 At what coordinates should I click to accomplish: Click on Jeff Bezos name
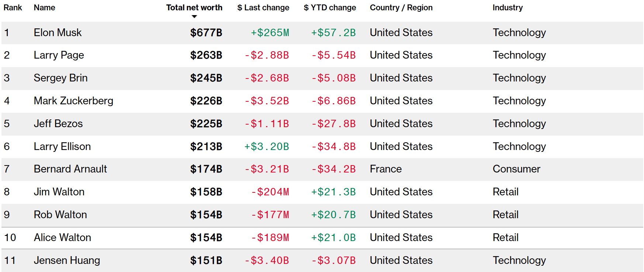click(x=58, y=124)
